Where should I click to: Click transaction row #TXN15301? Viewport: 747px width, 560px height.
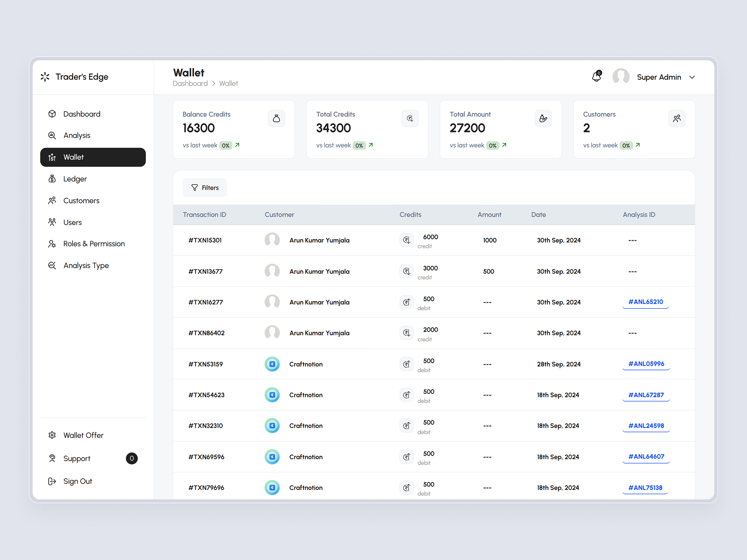click(x=205, y=240)
